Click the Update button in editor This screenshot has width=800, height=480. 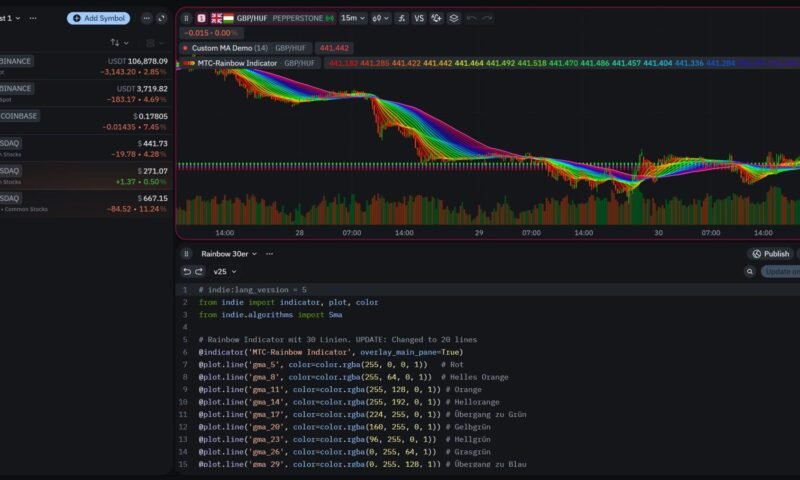[781, 271]
